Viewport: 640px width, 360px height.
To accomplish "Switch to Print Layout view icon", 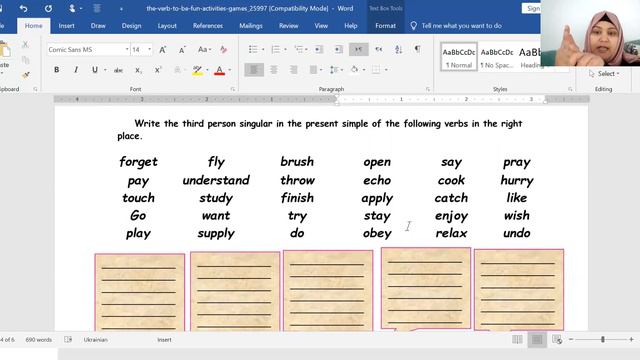I will (537, 340).
